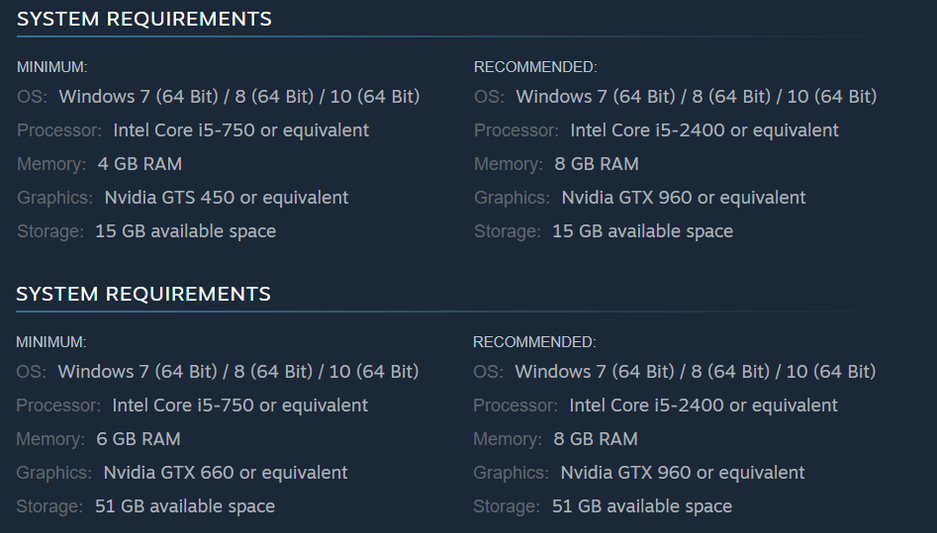The image size is (937, 533).
Task: Click Intel Core i5-2400 in the first section
Action: tap(704, 130)
